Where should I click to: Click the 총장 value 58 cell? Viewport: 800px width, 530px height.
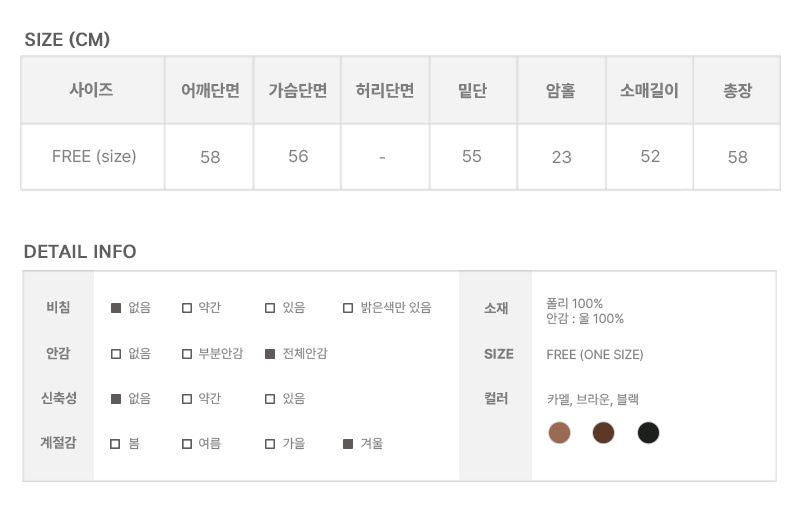(x=737, y=157)
